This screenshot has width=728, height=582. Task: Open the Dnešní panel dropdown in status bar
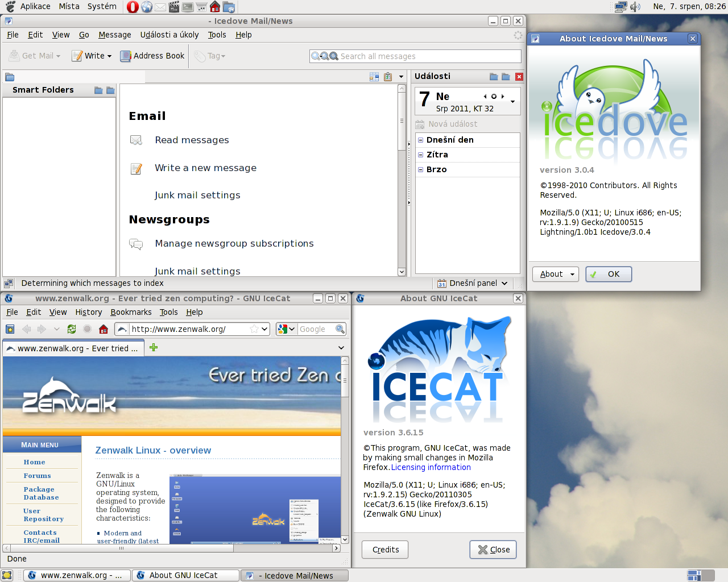(x=504, y=283)
